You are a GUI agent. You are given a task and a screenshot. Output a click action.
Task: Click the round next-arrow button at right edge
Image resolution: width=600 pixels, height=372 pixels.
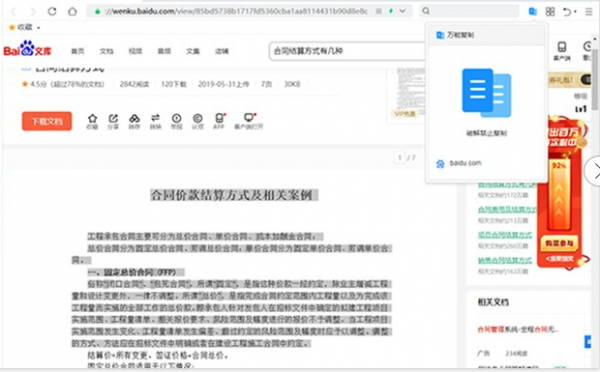pyautogui.click(x=594, y=171)
